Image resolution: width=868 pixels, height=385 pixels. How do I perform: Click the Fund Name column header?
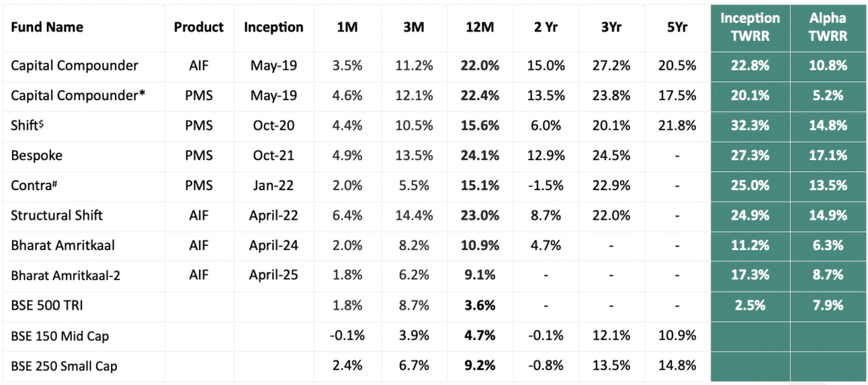(x=47, y=27)
